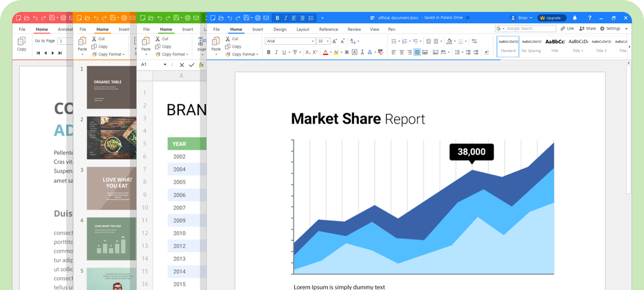
Task: Open Settings in the Word window
Action: (x=610, y=29)
